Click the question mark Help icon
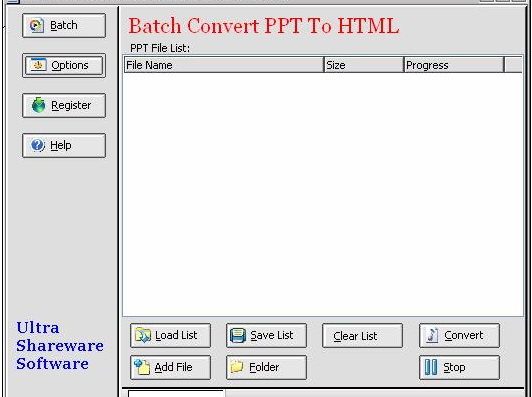The width and height of the screenshot is (532, 397). 38,145
